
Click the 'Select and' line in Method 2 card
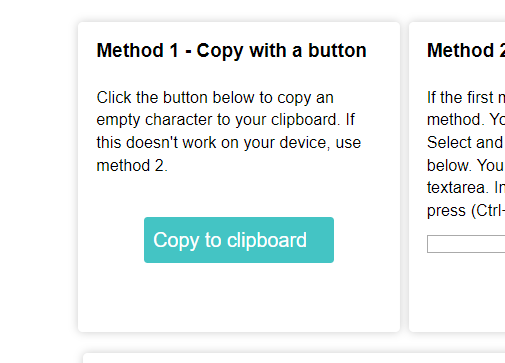465,143
